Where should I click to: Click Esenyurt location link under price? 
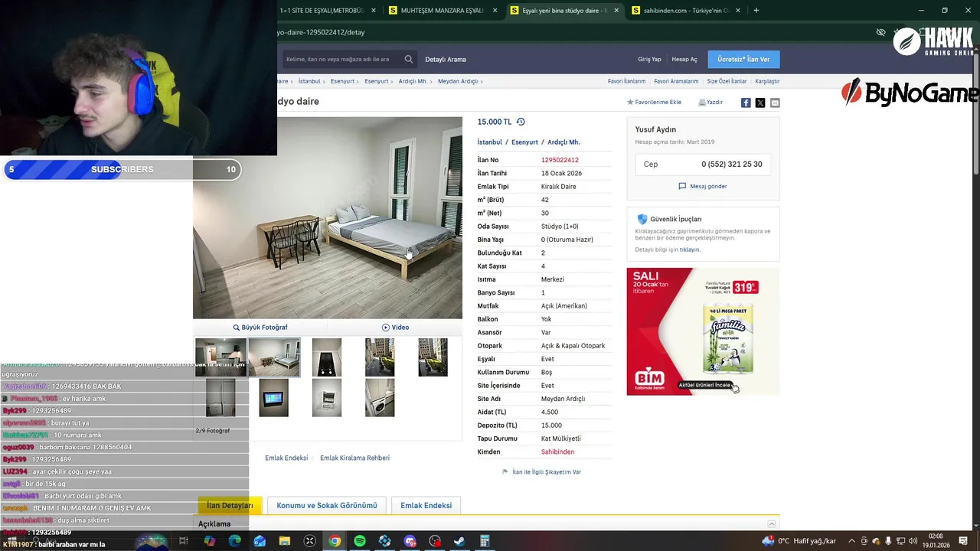[x=524, y=142]
